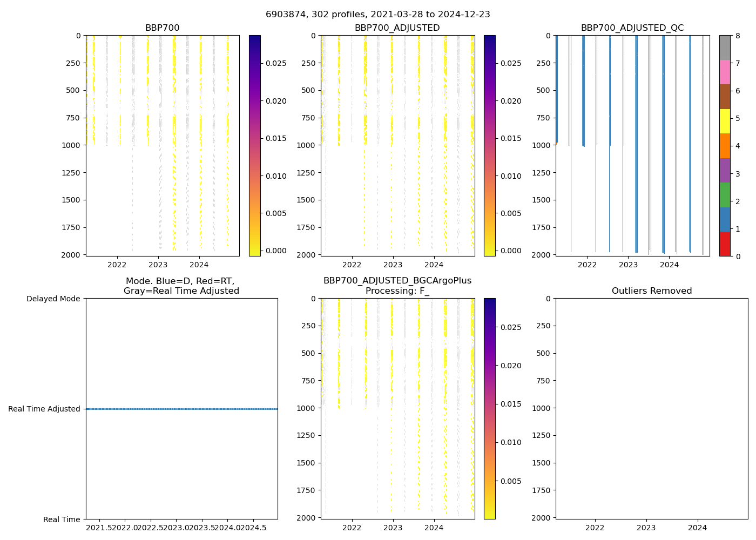The width and height of the screenshot is (756, 540).
Task: Click the BBP700_ADJUSTED plot title
Action: (397, 28)
